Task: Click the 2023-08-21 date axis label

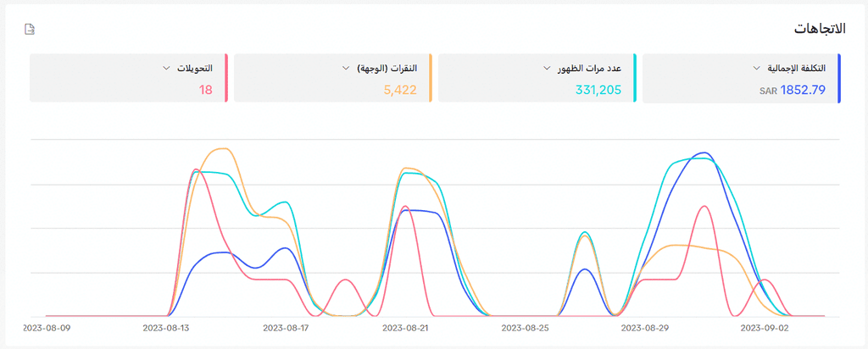Action: tap(406, 328)
